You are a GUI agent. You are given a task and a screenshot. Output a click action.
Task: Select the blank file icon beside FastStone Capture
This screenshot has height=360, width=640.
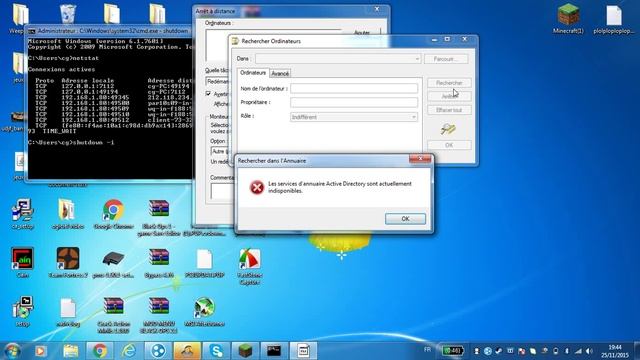(x=204, y=263)
